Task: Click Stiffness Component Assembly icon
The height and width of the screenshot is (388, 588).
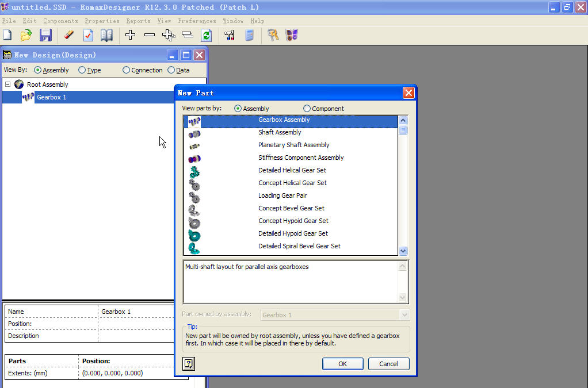Action: pos(194,159)
